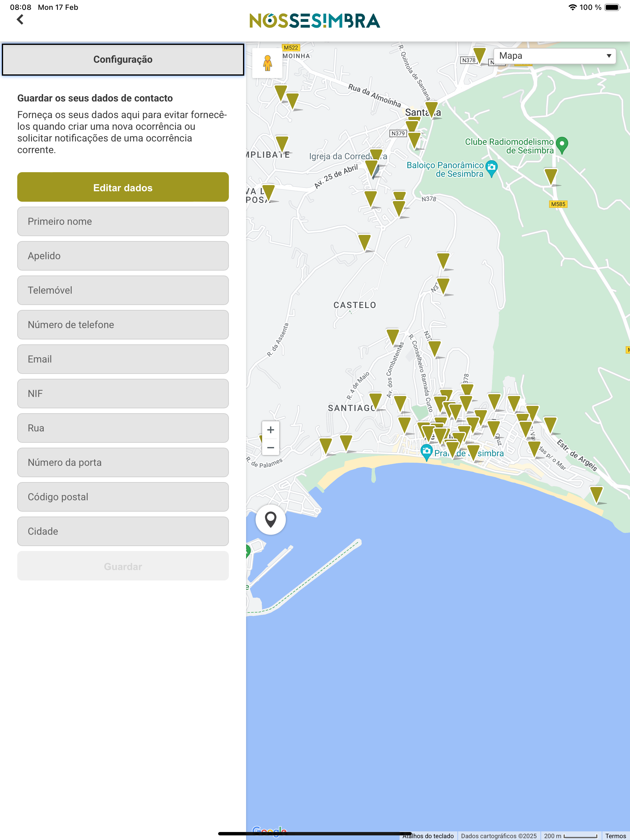Click the Editar dados button
Viewport: 630px width, 840px height.
(123, 187)
